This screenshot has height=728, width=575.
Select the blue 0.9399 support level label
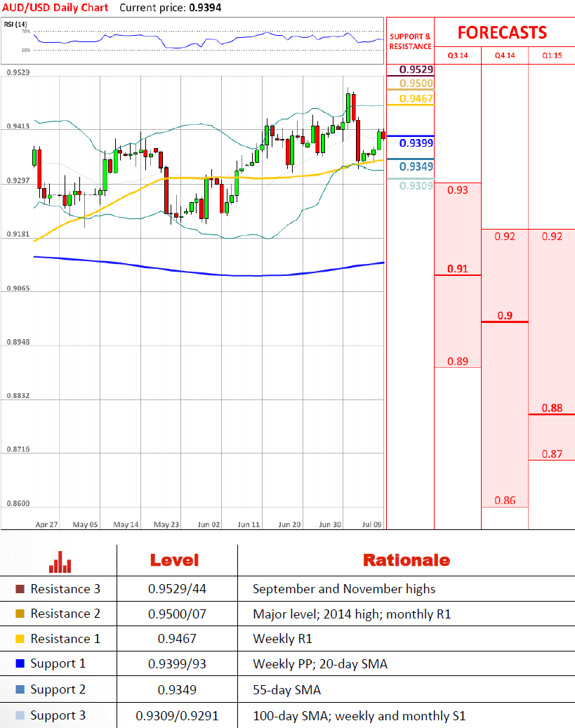[416, 143]
